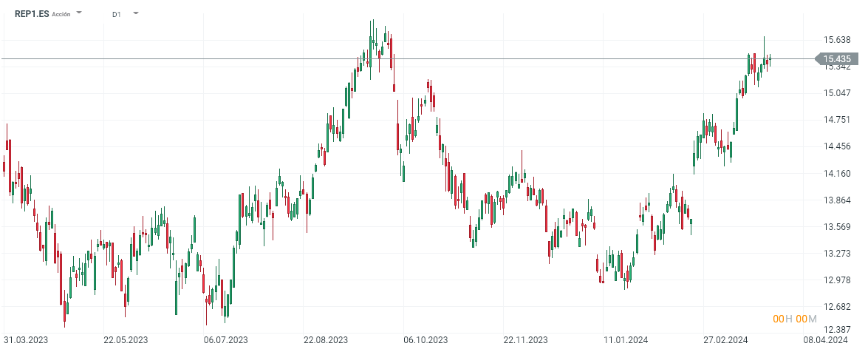Image resolution: width=868 pixels, height=352 pixels.
Task: Click the REP1.ES symbol name
Action: point(32,13)
